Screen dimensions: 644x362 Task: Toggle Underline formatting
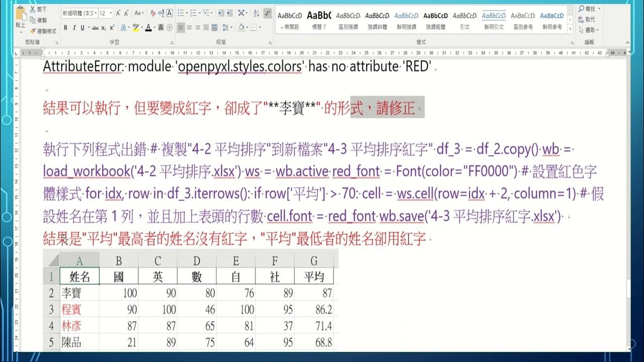(x=82, y=28)
